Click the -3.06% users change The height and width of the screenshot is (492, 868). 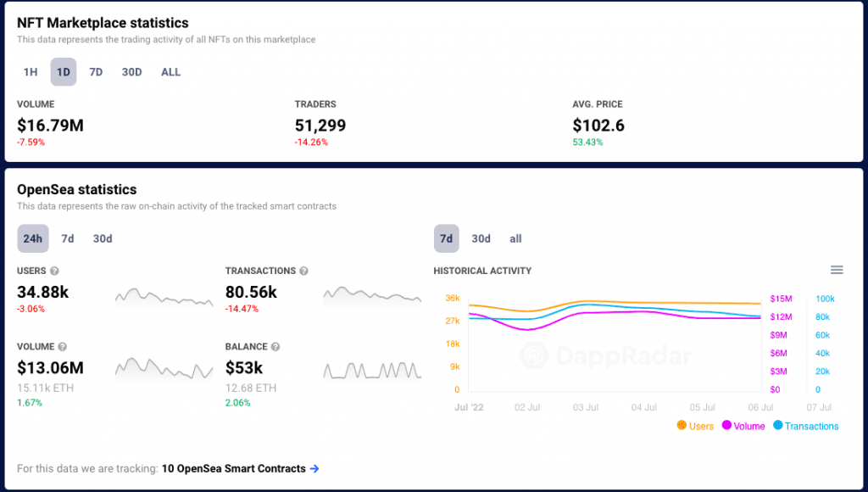click(x=31, y=309)
